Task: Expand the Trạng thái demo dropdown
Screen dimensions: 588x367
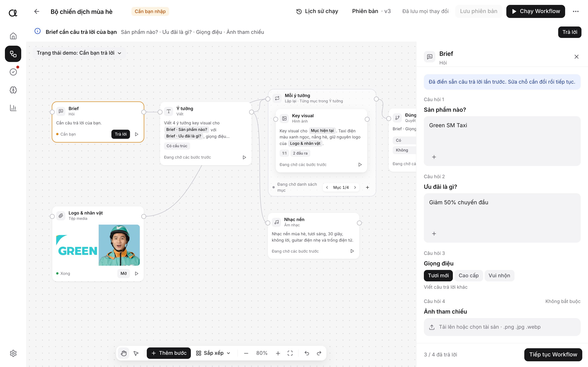Action: [79, 53]
